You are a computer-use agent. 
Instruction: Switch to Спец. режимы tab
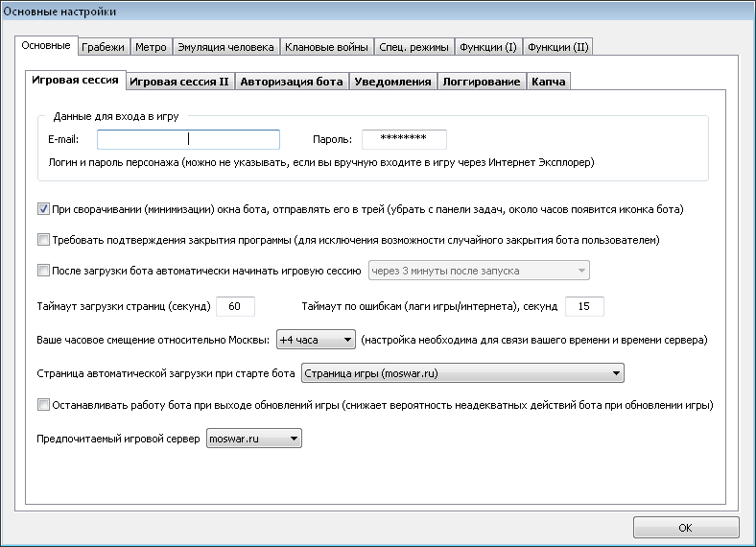click(413, 47)
